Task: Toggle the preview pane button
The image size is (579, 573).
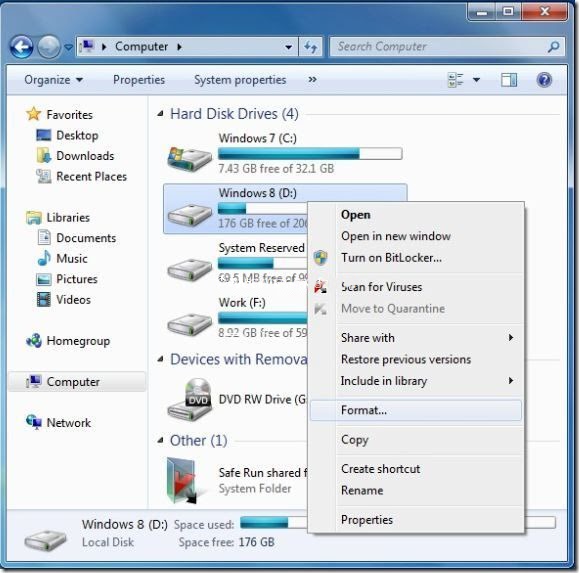Action: click(509, 80)
